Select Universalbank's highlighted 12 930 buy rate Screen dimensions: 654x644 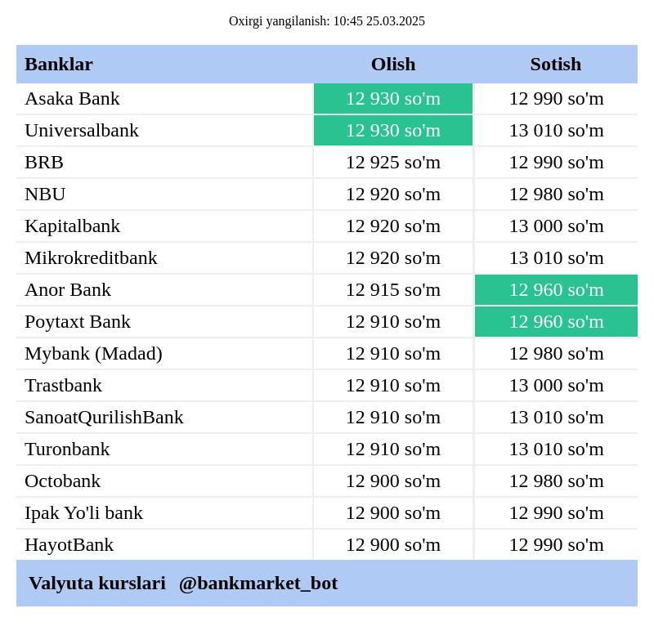tap(393, 131)
